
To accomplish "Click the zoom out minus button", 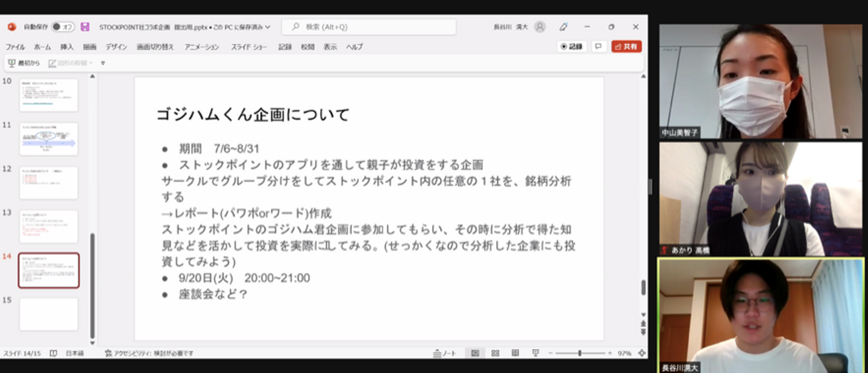I will 551,353.
